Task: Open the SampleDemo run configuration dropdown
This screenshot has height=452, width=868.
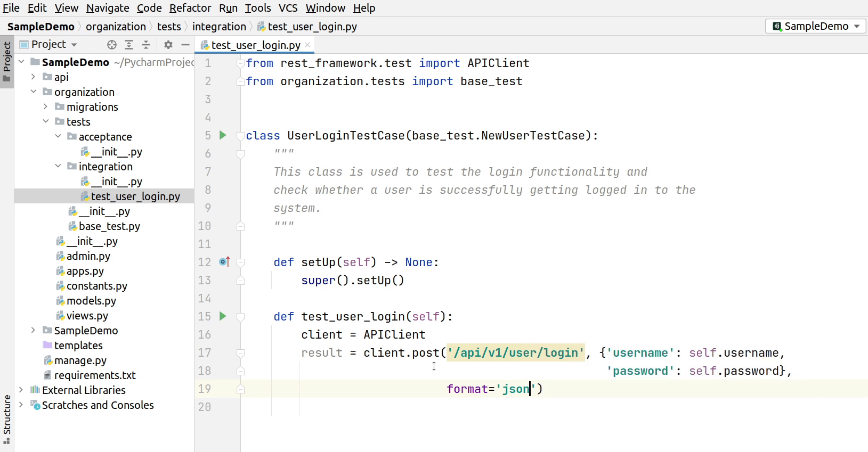Action: point(815,26)
